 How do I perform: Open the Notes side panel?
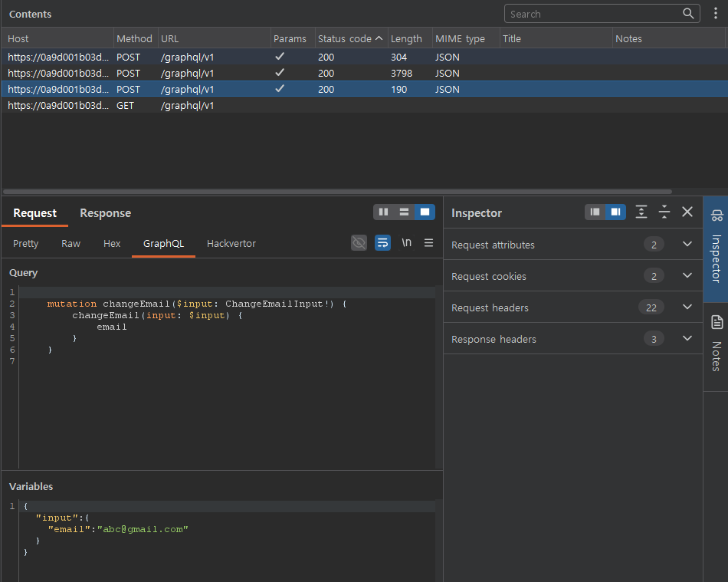coord(716,345)
